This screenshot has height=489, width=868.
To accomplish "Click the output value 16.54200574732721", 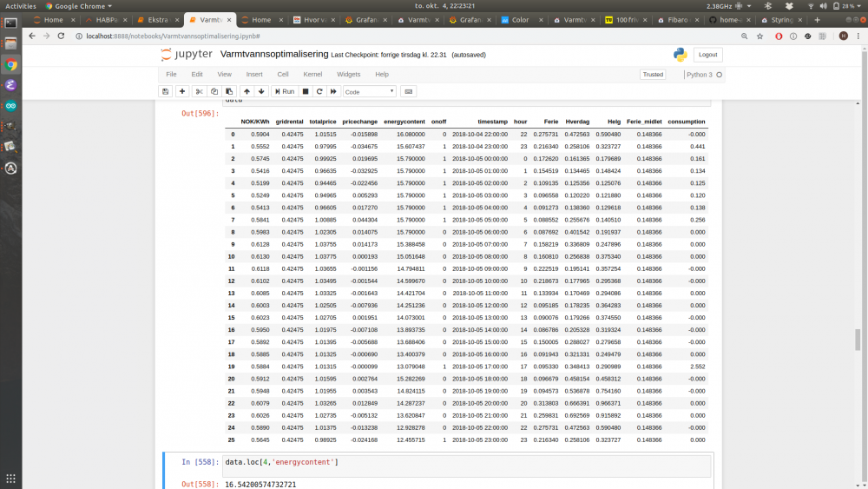I will pyautogui.click(x=260, y=485).
